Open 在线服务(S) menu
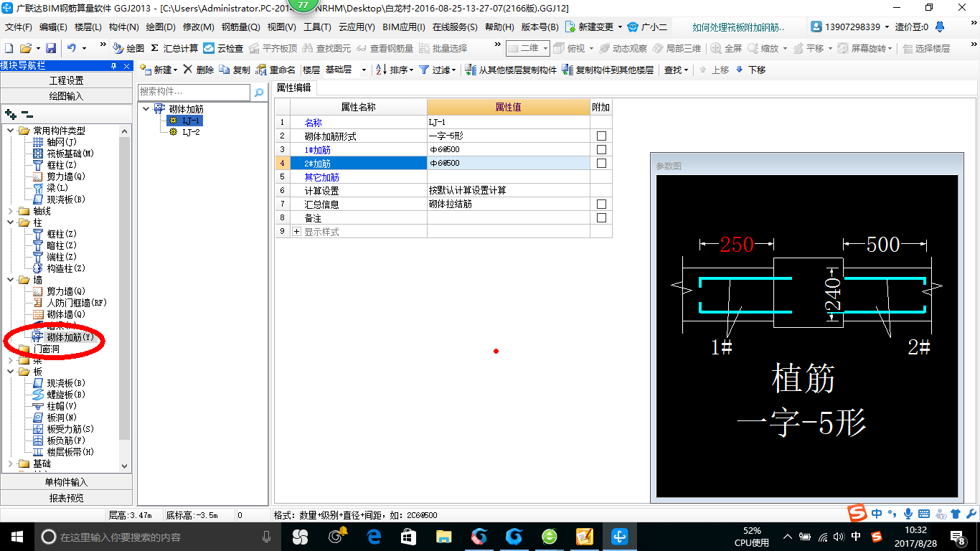Viewport: 980px width, 551px height. (x=455, y=27)
